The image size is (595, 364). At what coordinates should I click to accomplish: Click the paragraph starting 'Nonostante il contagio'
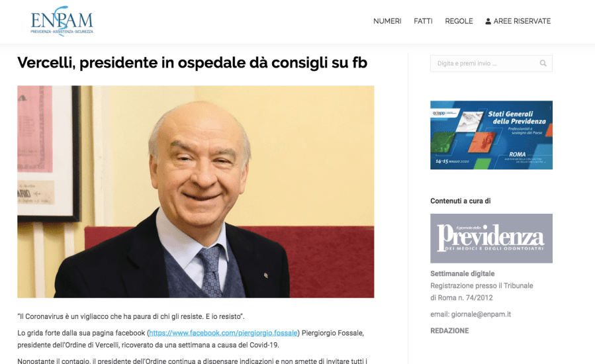tap(193, 361)
